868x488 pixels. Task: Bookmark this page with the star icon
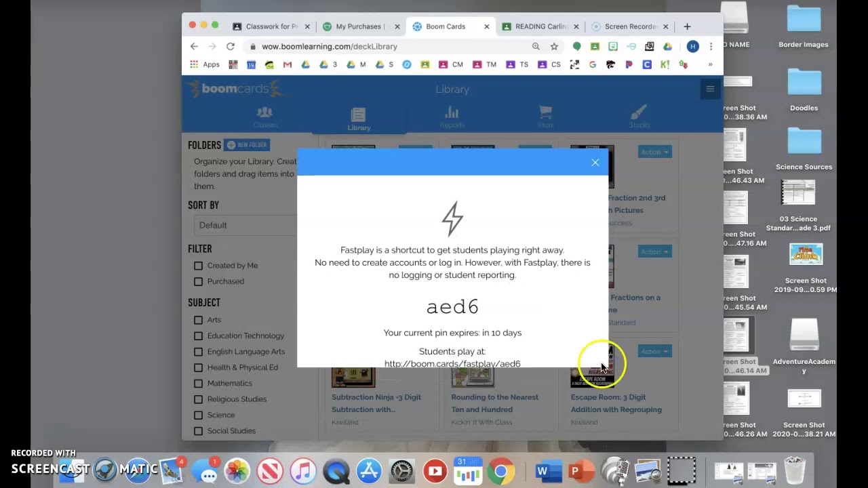tap(554, 46)
